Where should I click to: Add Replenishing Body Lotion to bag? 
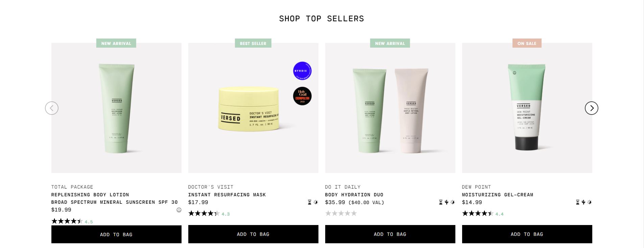click(x=116, y=234)
